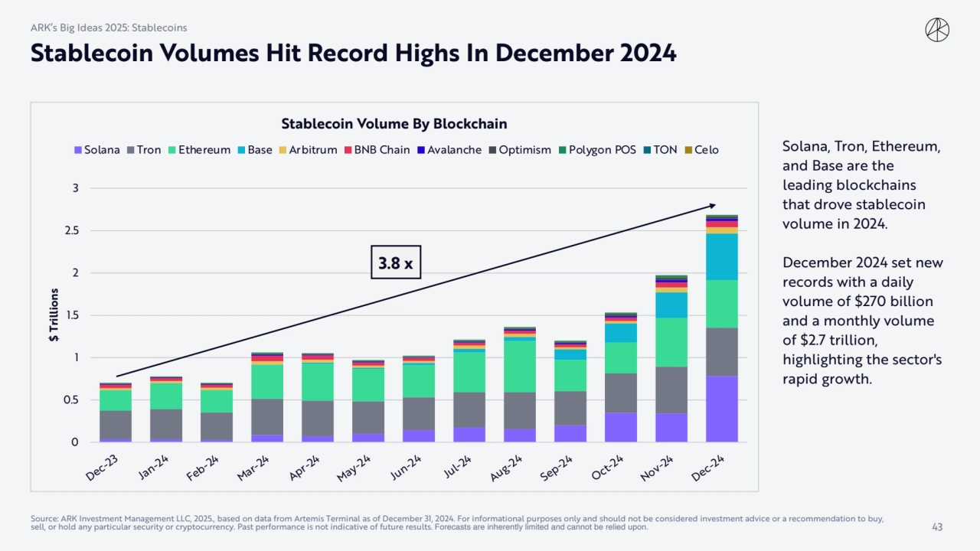Select the 'Avalanche' legend label text
This screenshot has width=980, height=551.
(454, 150)
